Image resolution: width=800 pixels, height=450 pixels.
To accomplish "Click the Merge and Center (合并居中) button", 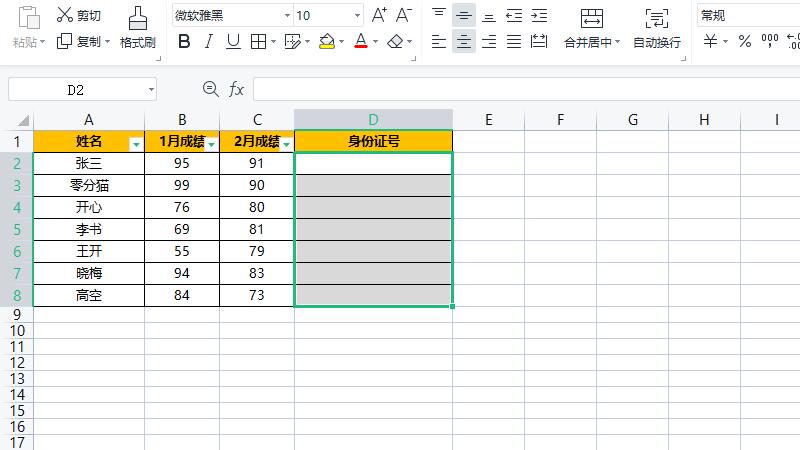I will (x=592, y=28).
